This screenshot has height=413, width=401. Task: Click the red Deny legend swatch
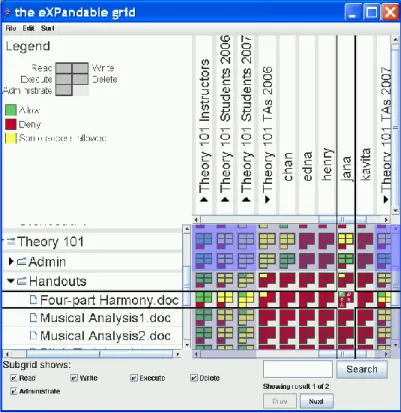click(11, 124)
